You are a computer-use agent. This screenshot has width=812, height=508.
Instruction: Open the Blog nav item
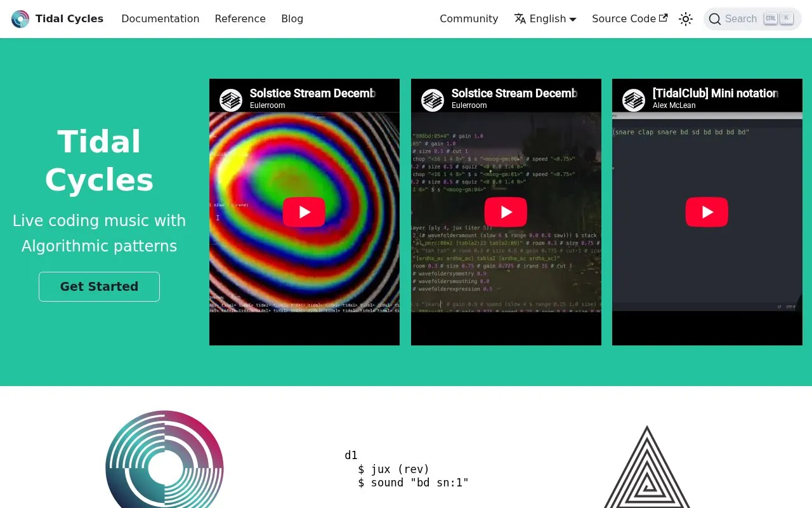point(292,19)
